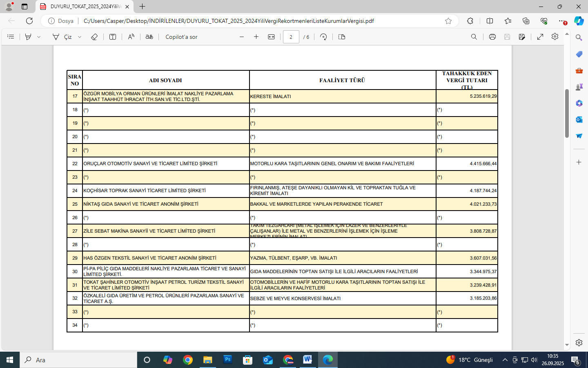Click the rotate page icon
Viewport: 588px width, 368px height.
pyautogui.click(x=323, y=37)
